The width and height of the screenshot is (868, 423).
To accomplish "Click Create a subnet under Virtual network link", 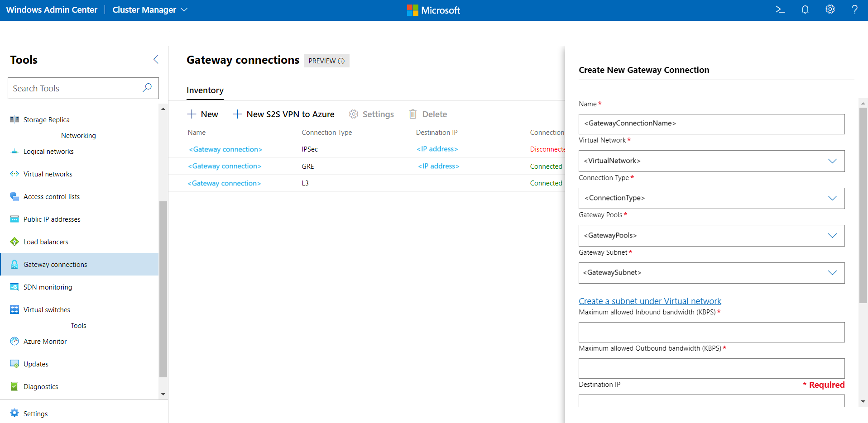I will 650,301.
